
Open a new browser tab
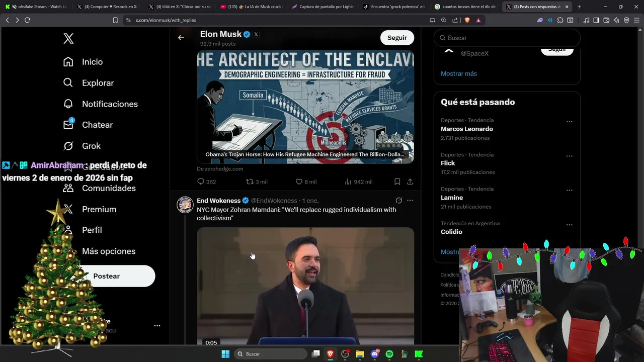click(579, 7)
